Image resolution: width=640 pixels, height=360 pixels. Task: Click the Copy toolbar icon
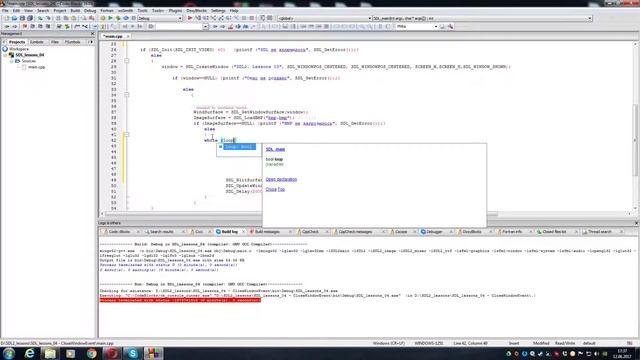[66, 18]
